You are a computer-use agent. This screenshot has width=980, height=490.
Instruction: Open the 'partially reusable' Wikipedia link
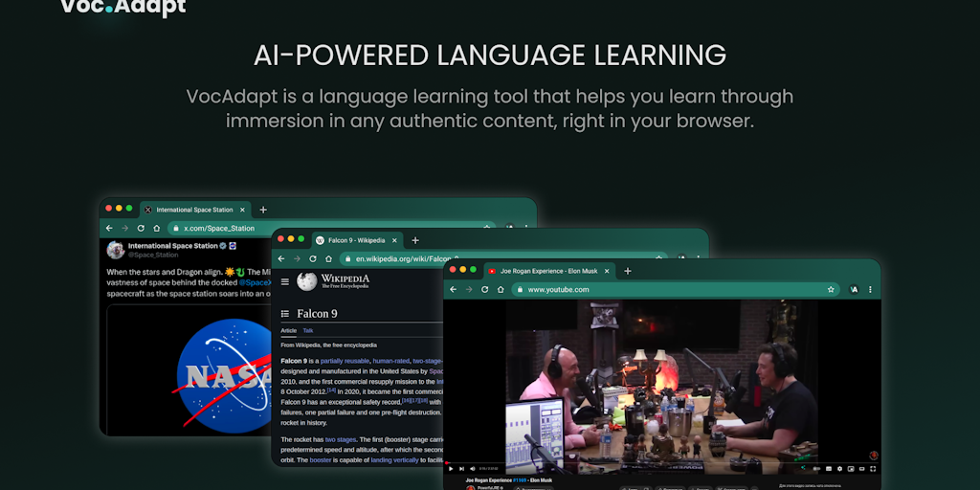tap(345, 361)
